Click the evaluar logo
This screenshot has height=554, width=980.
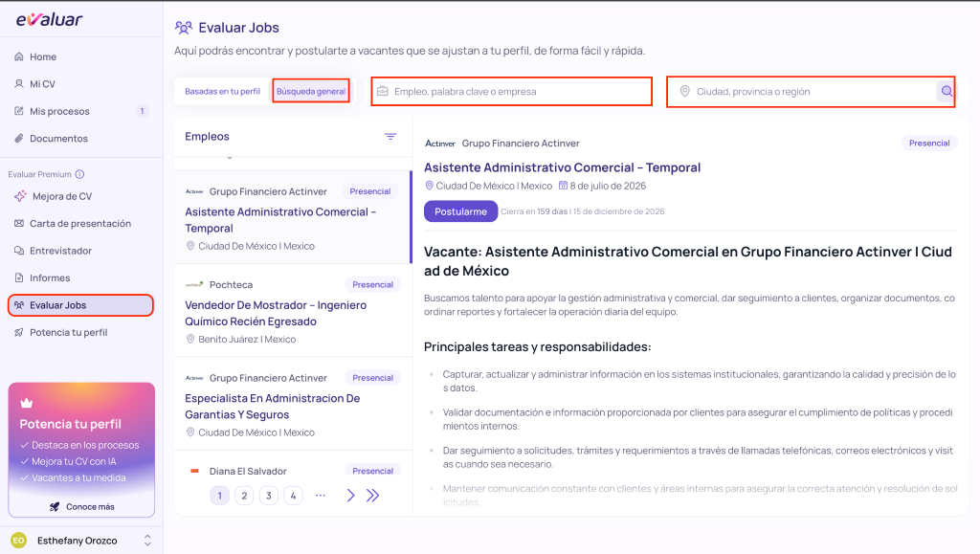[x=50, y=19]
